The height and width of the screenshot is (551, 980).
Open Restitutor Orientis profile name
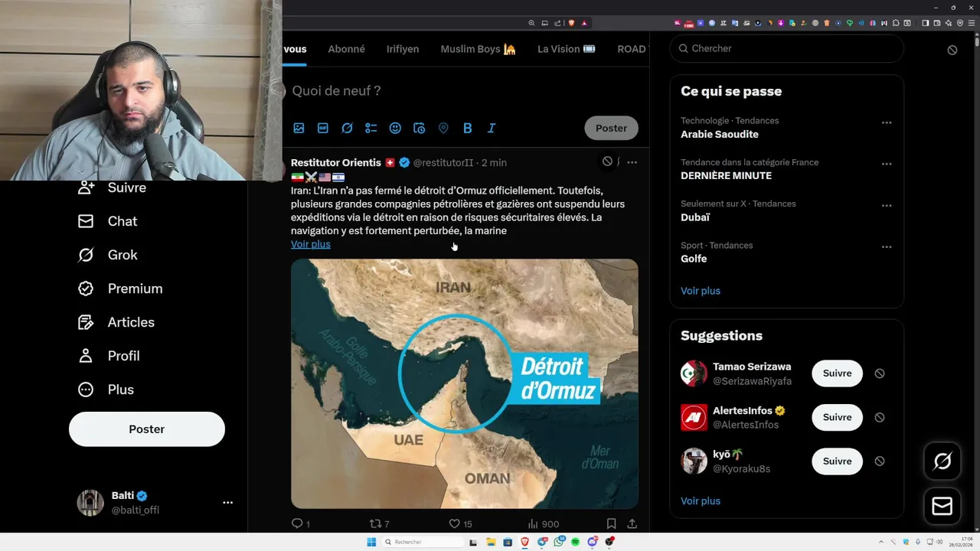pyautogui.click(x=336, y=162)
